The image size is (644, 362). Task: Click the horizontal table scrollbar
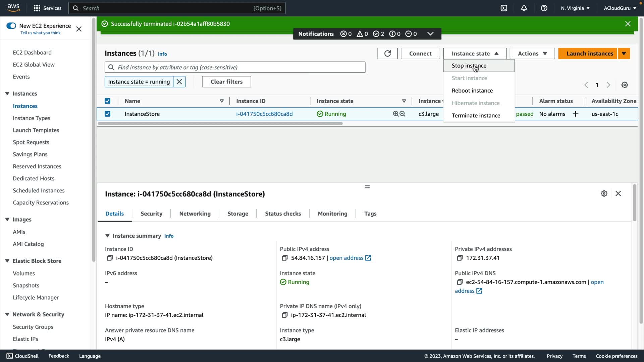[220, 124]
